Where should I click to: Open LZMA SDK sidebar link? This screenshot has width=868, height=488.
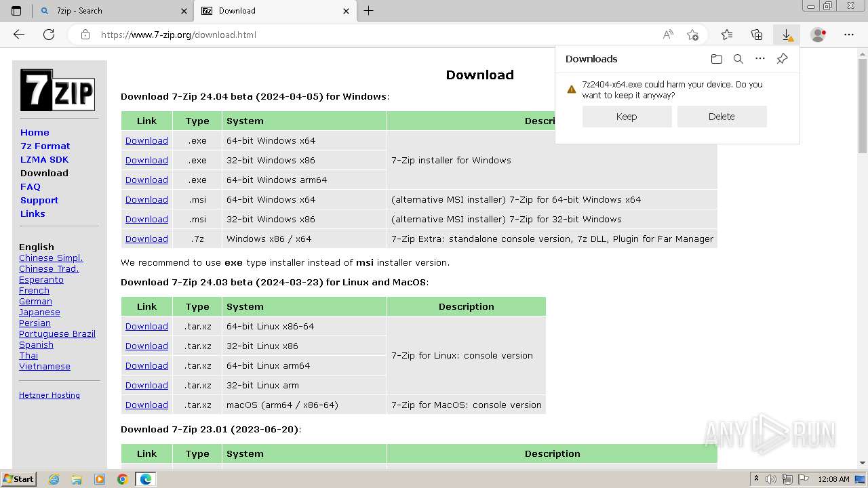coord(44,159)
